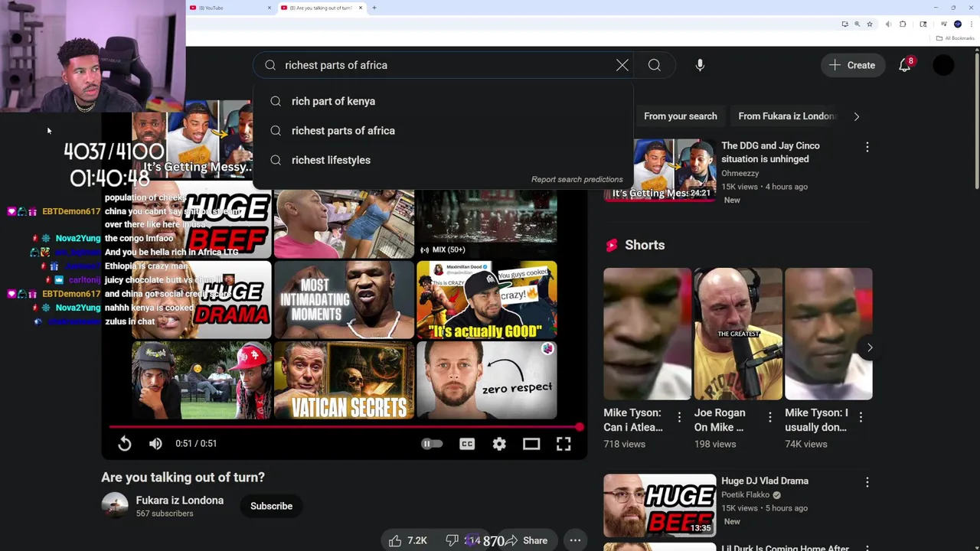Open Fukara iz Londona channel avatar
Viewport: 980px width, 551px height.
click(115, 506)
